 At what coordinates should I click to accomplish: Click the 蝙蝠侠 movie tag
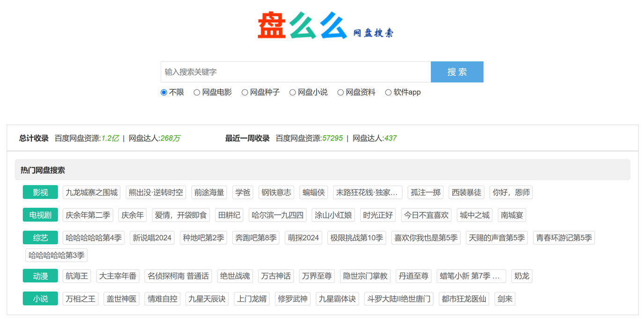(x=313, y=192)
